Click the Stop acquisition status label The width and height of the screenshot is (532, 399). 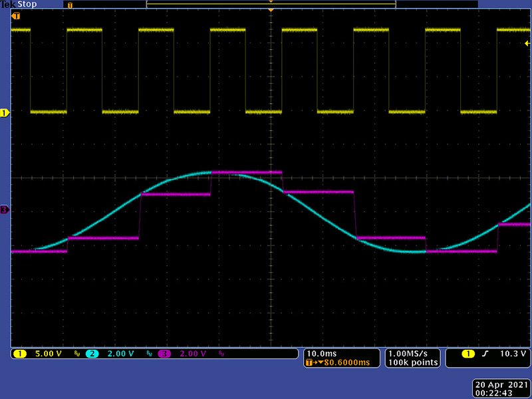tap(27, 4)
